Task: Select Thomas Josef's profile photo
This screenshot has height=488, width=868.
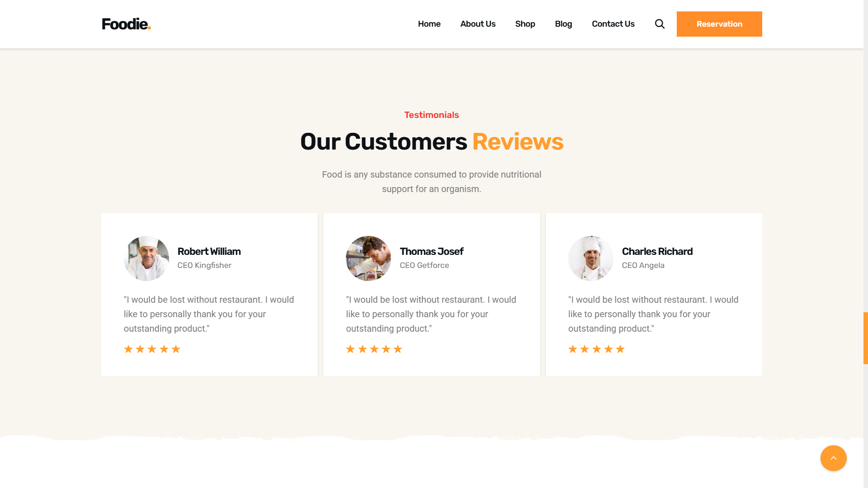Action: [368, 258]
